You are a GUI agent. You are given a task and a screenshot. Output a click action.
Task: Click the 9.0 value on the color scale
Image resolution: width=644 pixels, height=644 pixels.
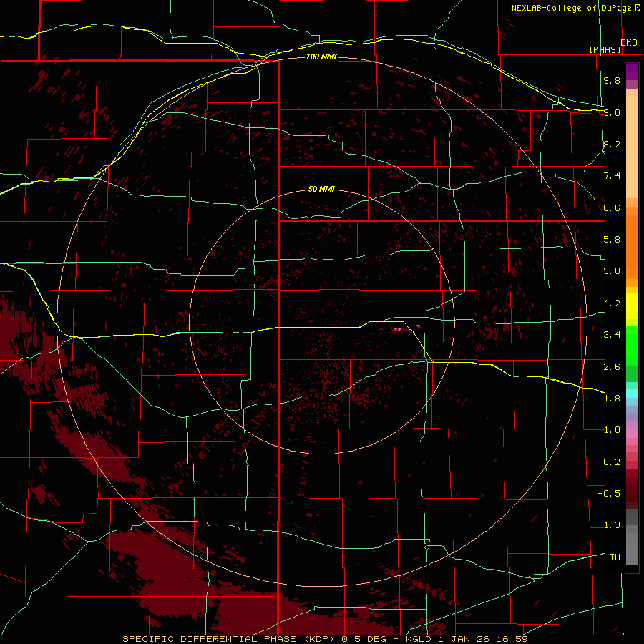[x=612, y=112]
